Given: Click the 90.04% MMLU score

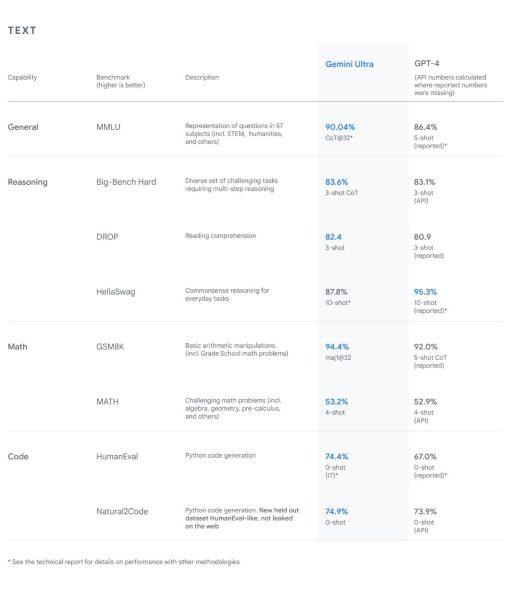Looking at the screenshot, I should (340, 127).
